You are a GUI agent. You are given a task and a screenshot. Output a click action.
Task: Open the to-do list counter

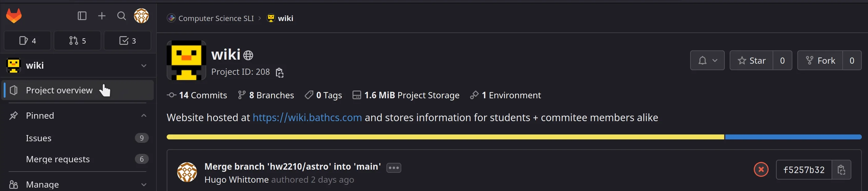click(127, 40)
